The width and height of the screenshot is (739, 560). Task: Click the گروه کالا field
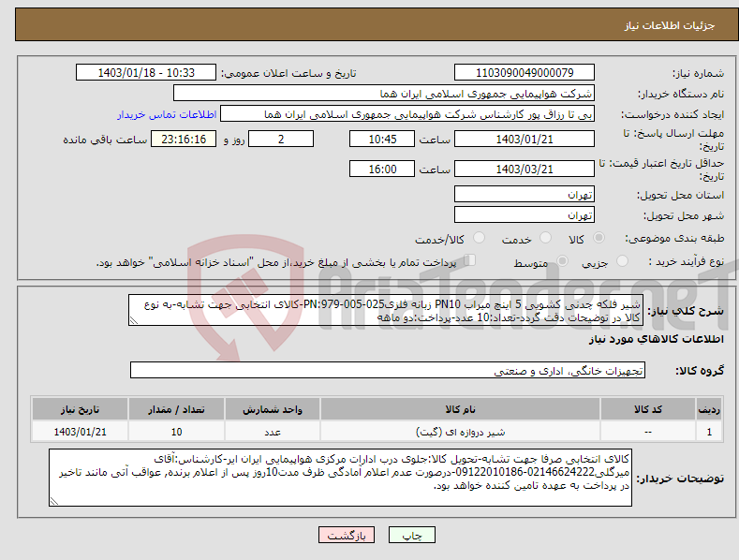[x=388, y=371]
